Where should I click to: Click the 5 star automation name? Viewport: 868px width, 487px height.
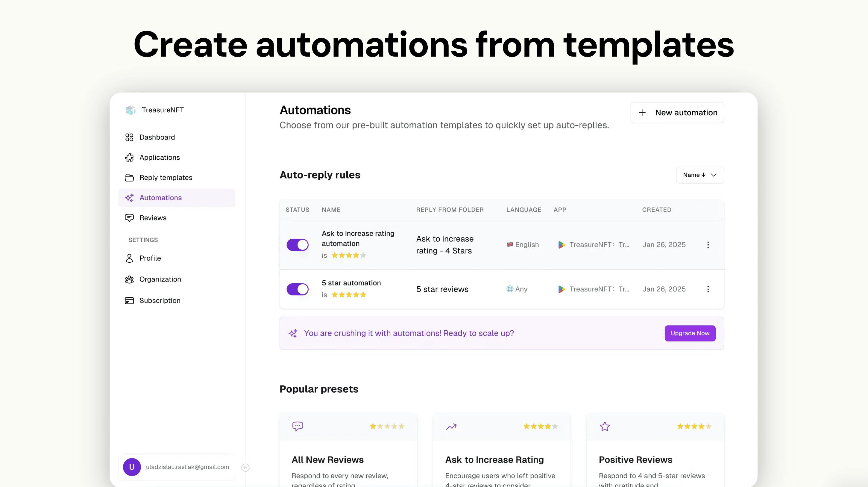click(351, 283)
